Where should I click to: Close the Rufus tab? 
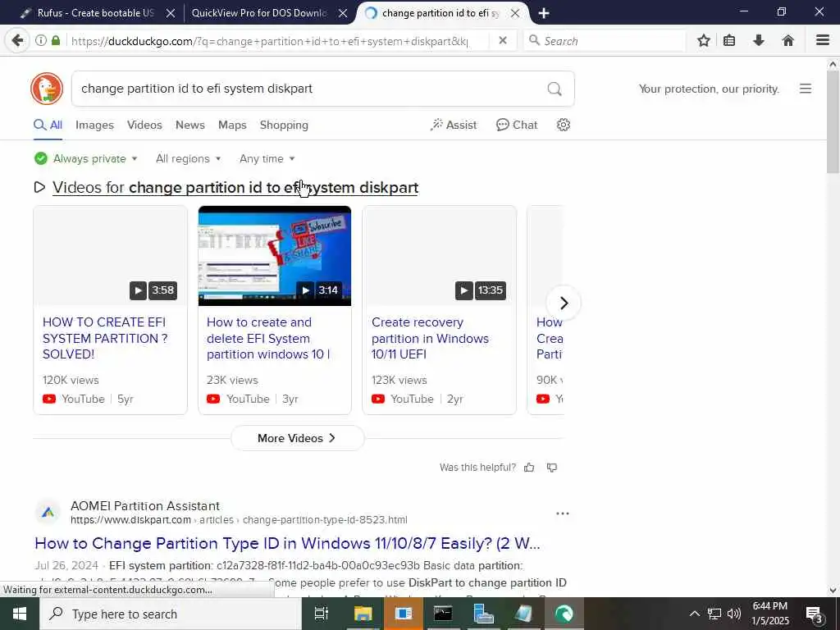(171, 13)
